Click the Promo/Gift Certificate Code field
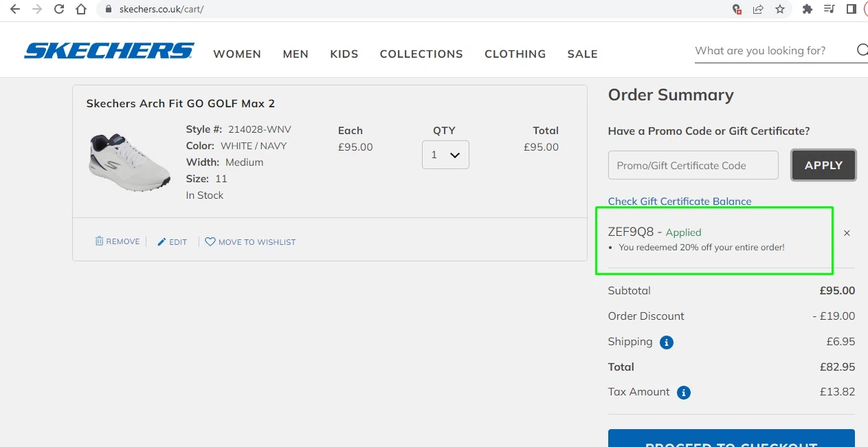This screenshot has height=447, width=868. 693,165
